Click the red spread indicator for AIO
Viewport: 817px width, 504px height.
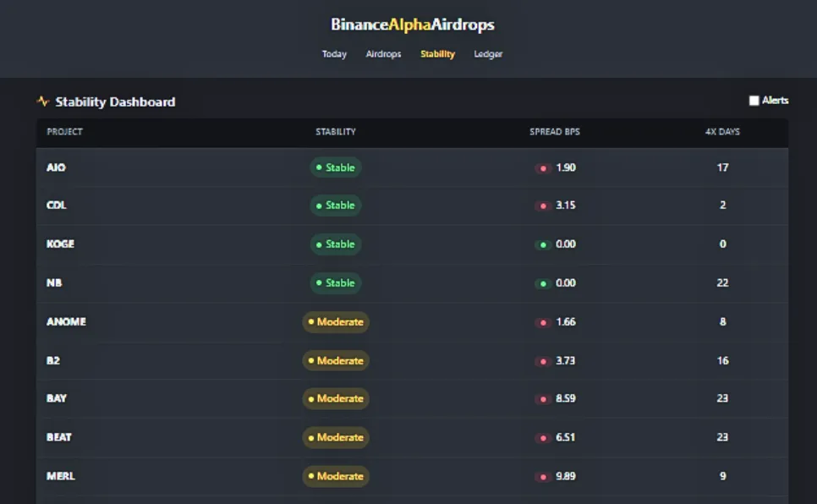pos(543,168)
